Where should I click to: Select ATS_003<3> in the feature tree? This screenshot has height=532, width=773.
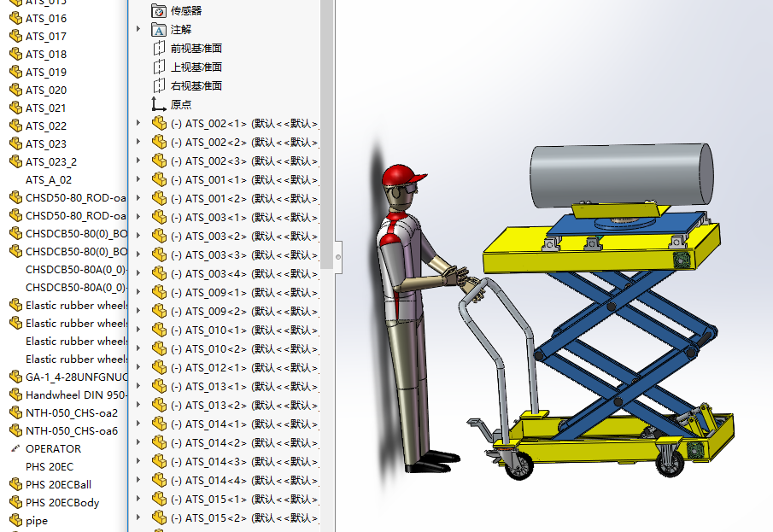[x=244, y=254]
